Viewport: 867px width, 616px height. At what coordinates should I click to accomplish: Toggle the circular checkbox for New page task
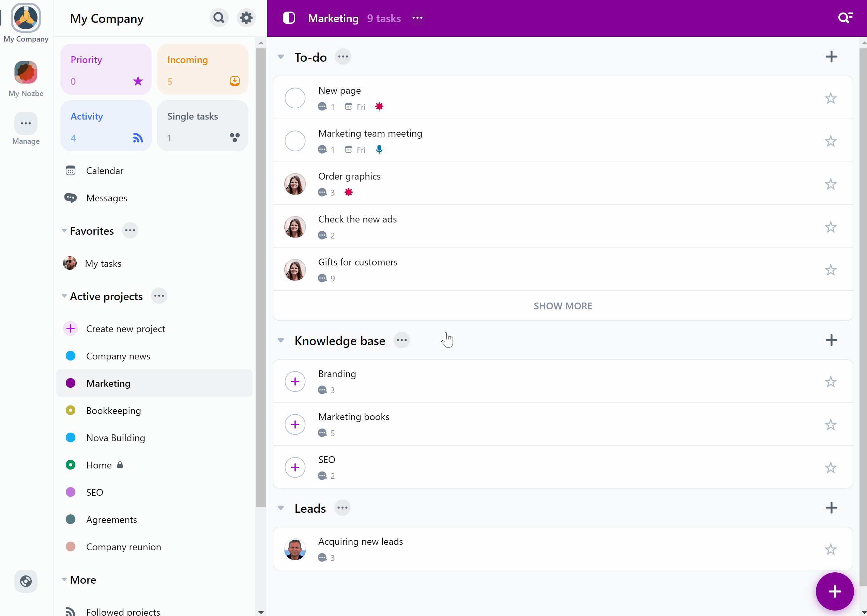[x=295, y=98]
